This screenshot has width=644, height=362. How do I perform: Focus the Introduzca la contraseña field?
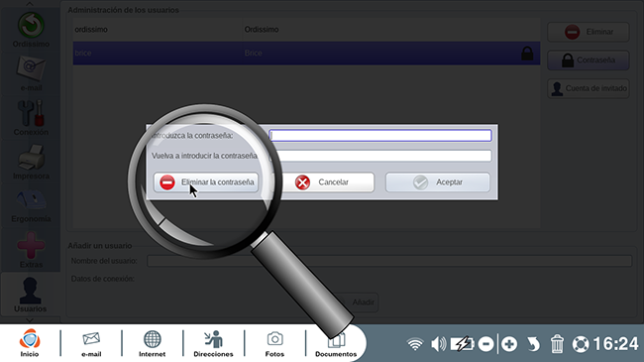(380, 135)
